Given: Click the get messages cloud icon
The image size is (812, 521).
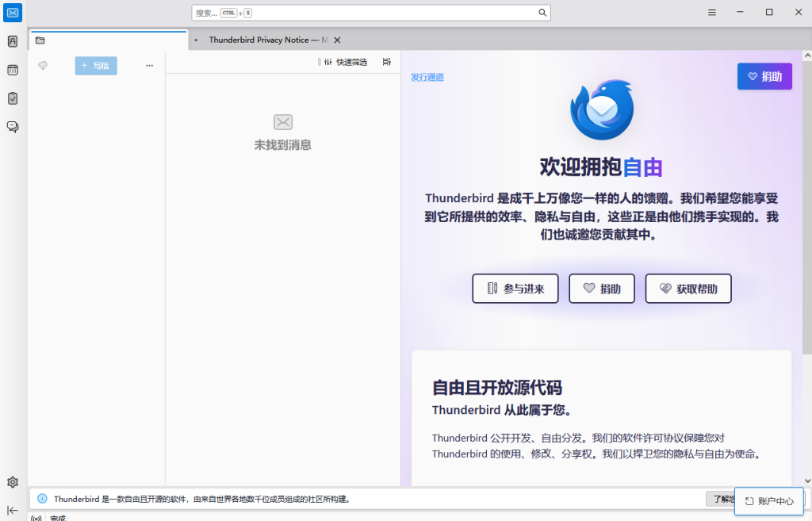Looking at the screenshot, I should (x=43, y=65).
